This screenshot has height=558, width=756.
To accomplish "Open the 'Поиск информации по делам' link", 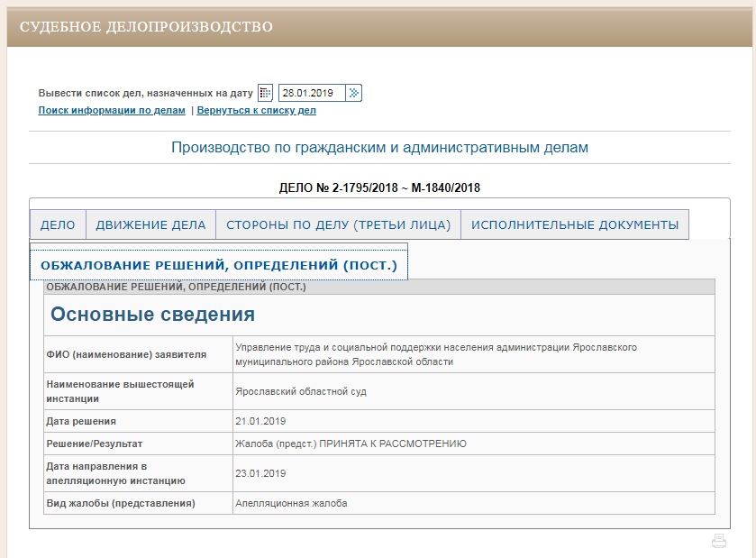I will (112, 110).
